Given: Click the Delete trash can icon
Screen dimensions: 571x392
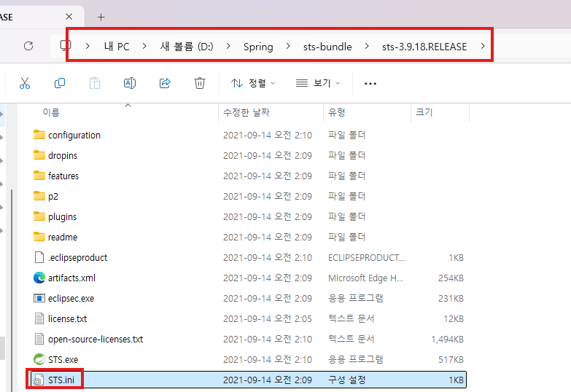Looking at the screenshot, I should tap(200, 83).
